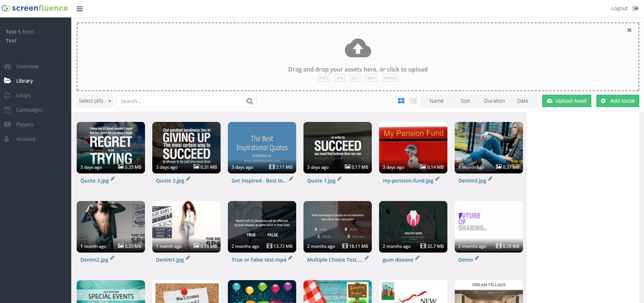Open Overview in the sidebar
The width and height of the screenshot is (644, 303).
pos(27,66)
